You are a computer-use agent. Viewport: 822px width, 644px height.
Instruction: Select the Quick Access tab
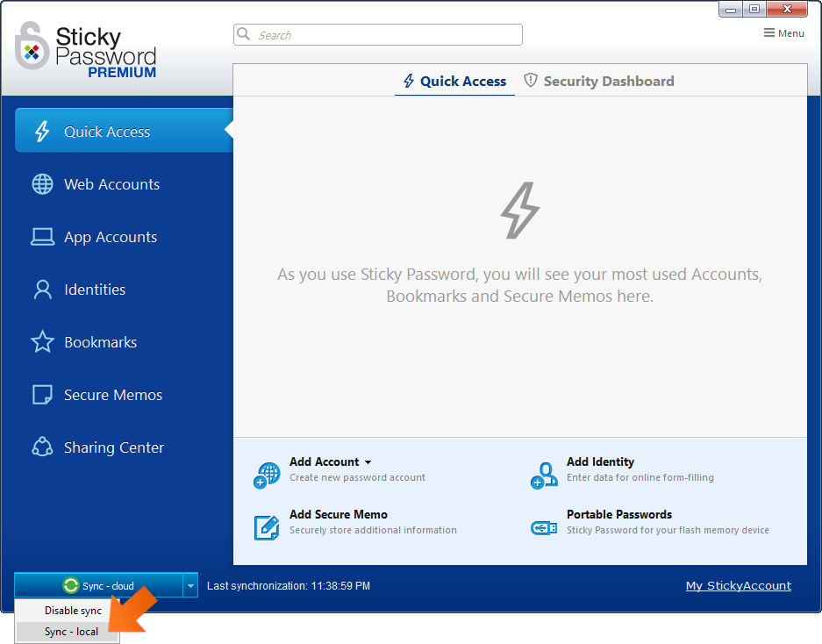point(454,82)
